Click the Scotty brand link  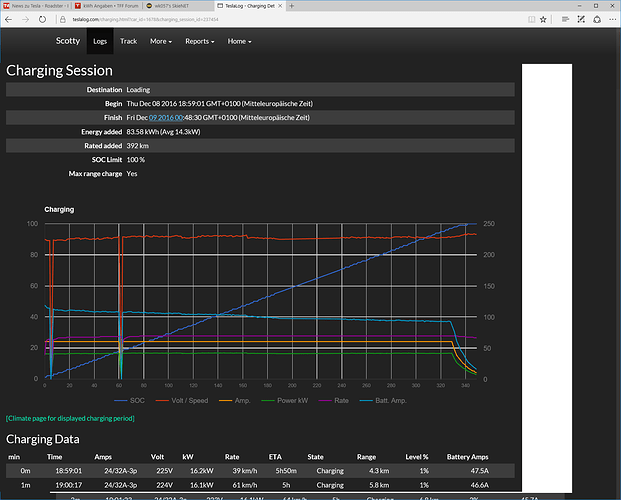[68, 41]
